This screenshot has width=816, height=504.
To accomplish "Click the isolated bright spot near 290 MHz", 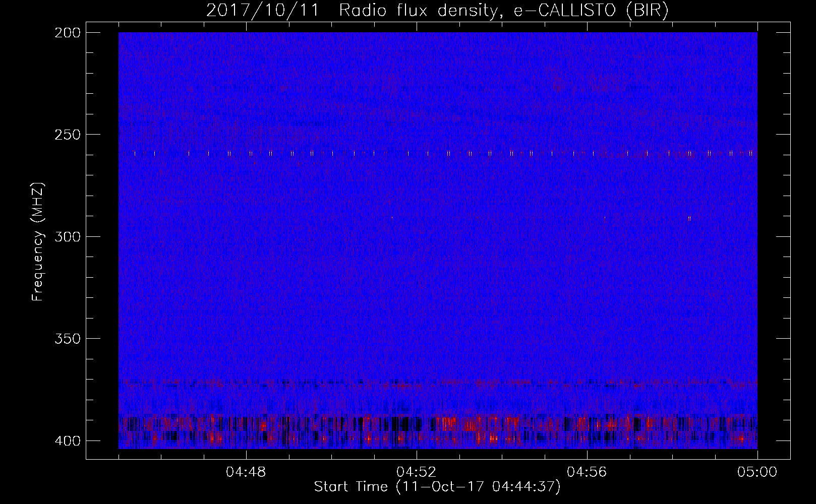I will point(689,218).
